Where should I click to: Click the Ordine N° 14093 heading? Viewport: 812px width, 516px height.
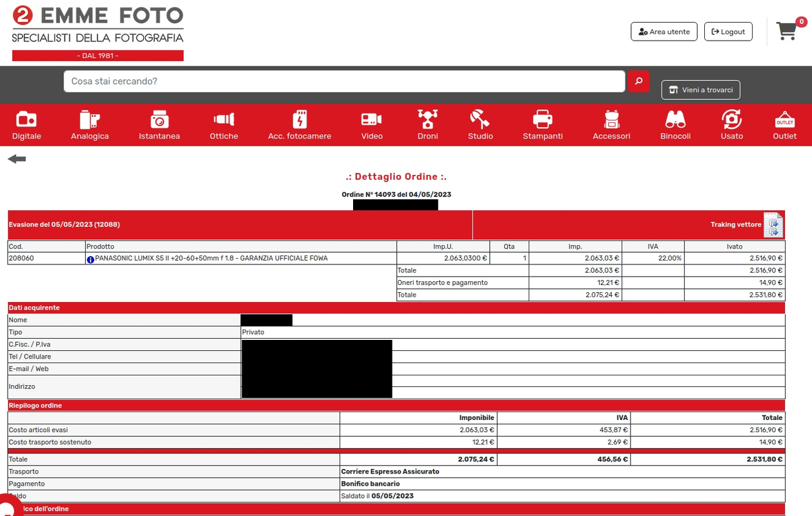[396, 194]
